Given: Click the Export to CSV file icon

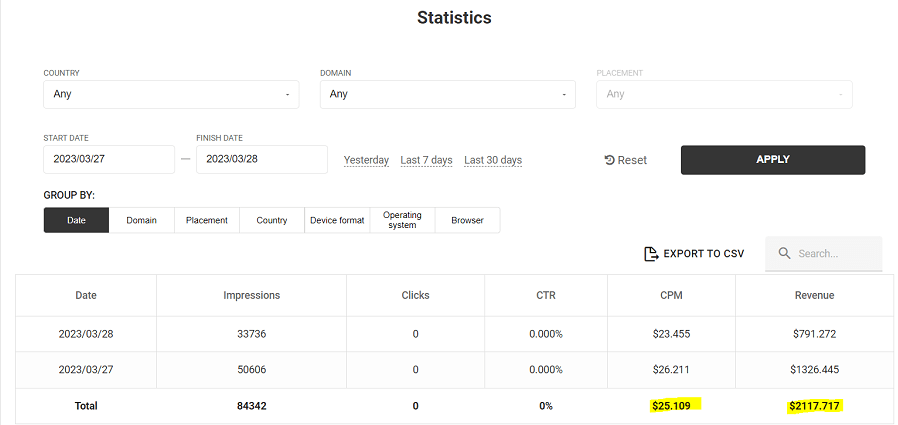Looking at the screenshot, I should (651, 254).
